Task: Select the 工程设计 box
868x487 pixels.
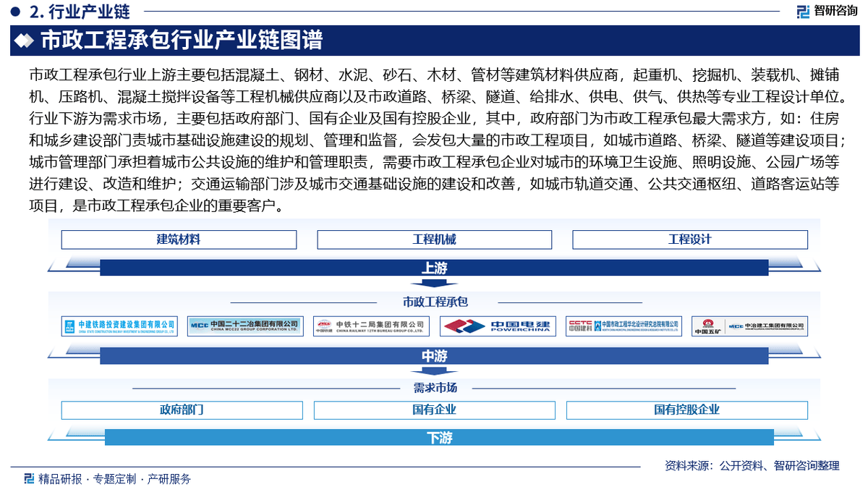Action: (x=689, y=240)
